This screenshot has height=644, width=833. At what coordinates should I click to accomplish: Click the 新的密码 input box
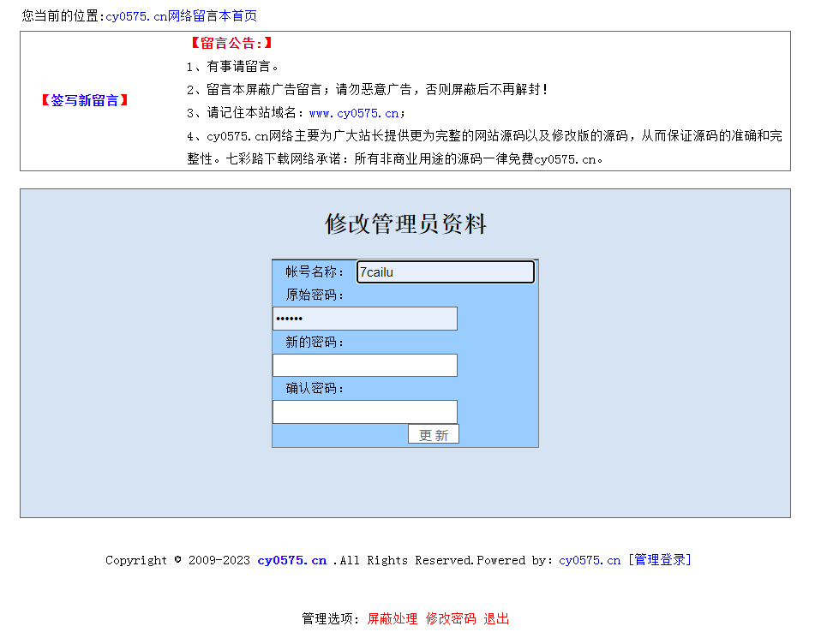point(365,366)
